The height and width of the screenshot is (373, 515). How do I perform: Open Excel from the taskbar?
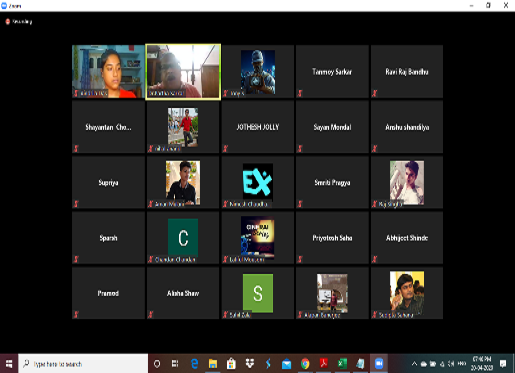(342, 364)
